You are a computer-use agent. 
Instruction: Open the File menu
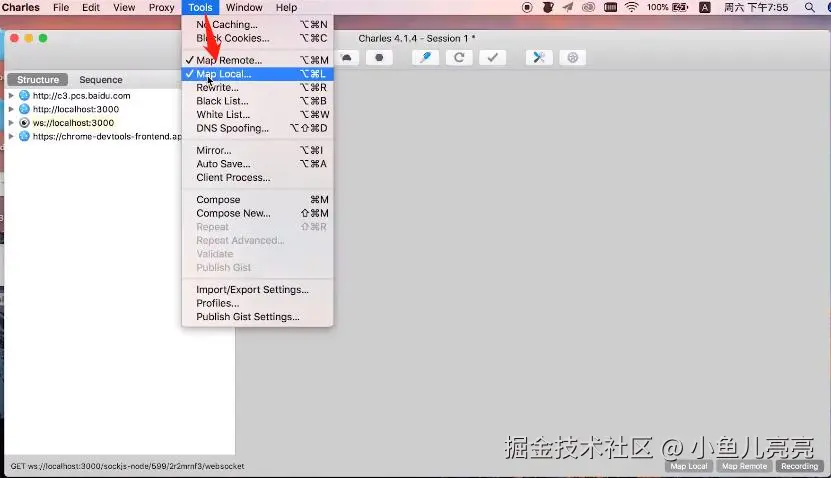[61, 7]
